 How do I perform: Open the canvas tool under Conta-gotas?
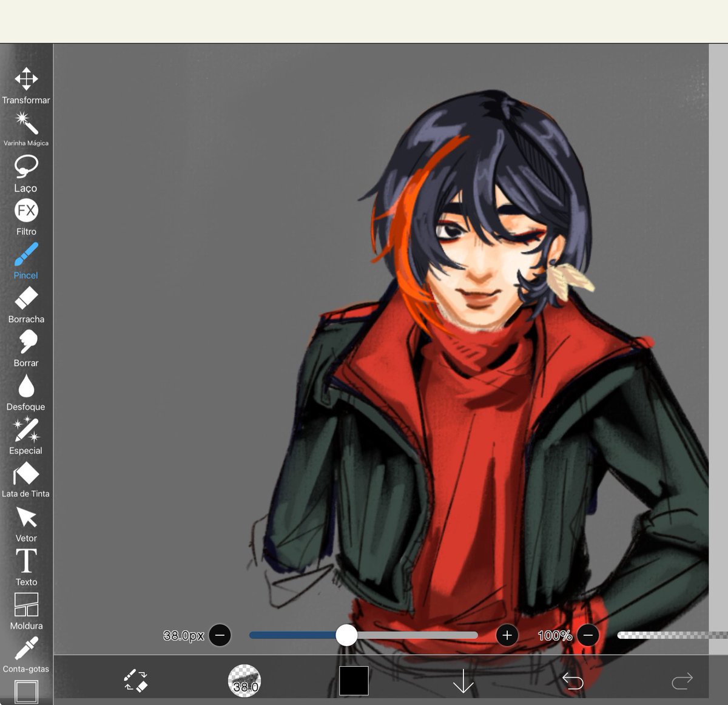click(26, 692)
